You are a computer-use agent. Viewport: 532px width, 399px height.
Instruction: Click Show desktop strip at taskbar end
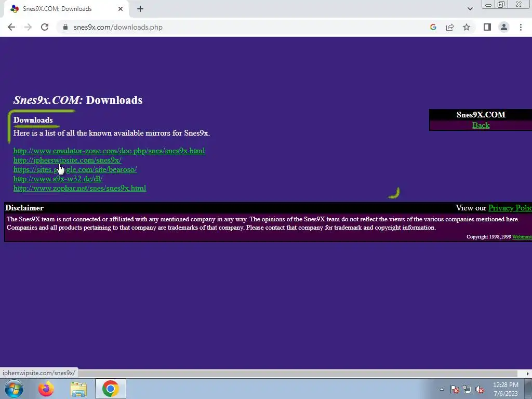529,389
